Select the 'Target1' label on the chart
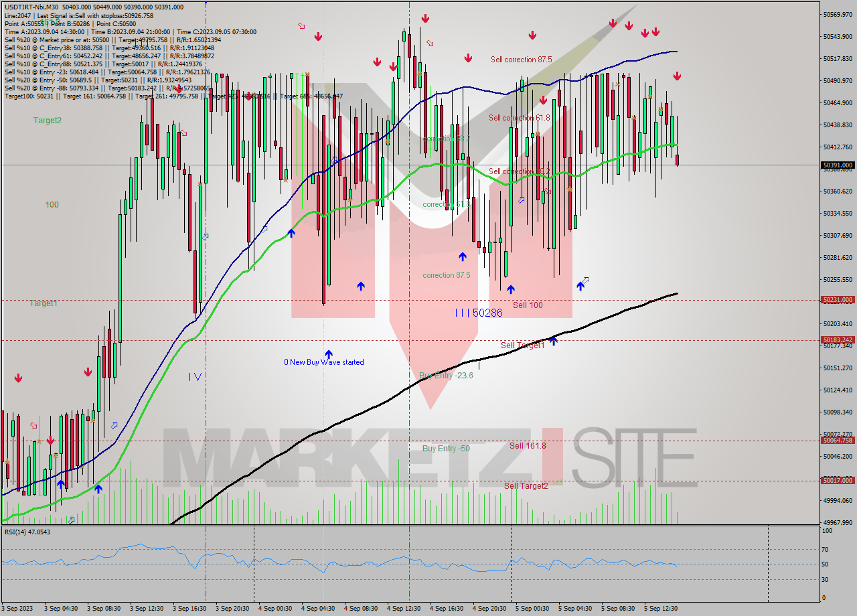The height and width of the screenshot is (616, 857). coord(44,303)
